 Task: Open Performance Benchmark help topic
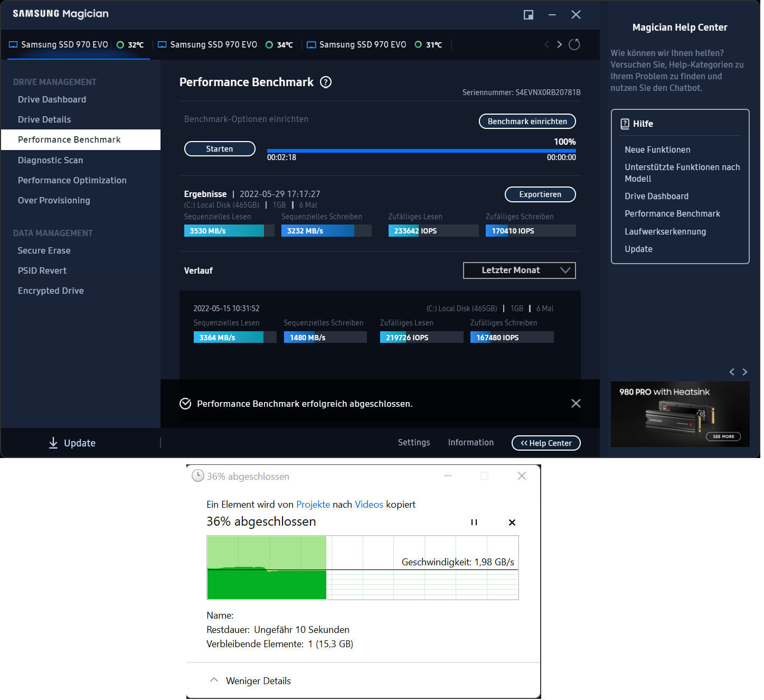point(672,213)
